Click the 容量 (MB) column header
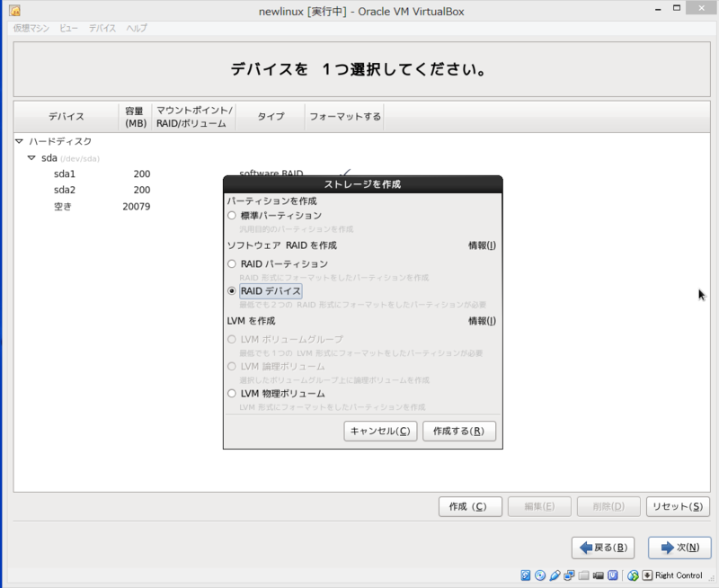719x588 pixels. [x=136, y=117]
